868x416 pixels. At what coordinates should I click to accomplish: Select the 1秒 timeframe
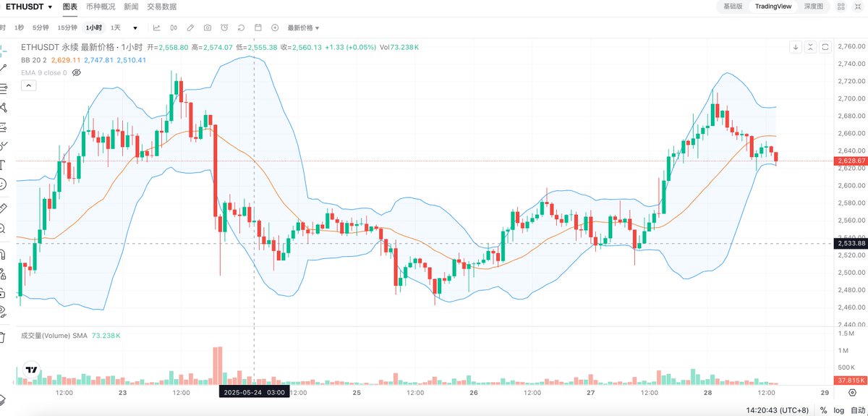(19, 27)
